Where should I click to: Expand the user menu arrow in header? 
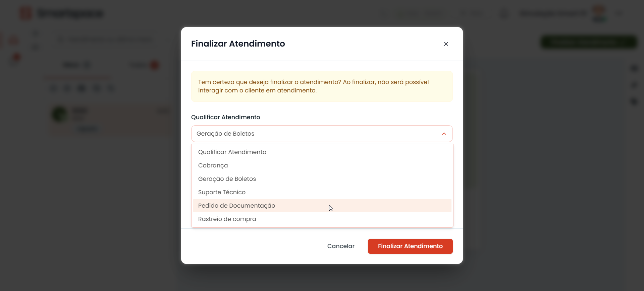[x=619, y=13]
